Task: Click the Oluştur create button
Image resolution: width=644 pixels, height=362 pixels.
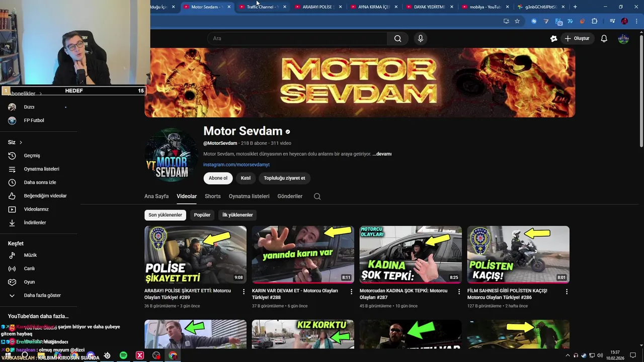Action: 577,38
